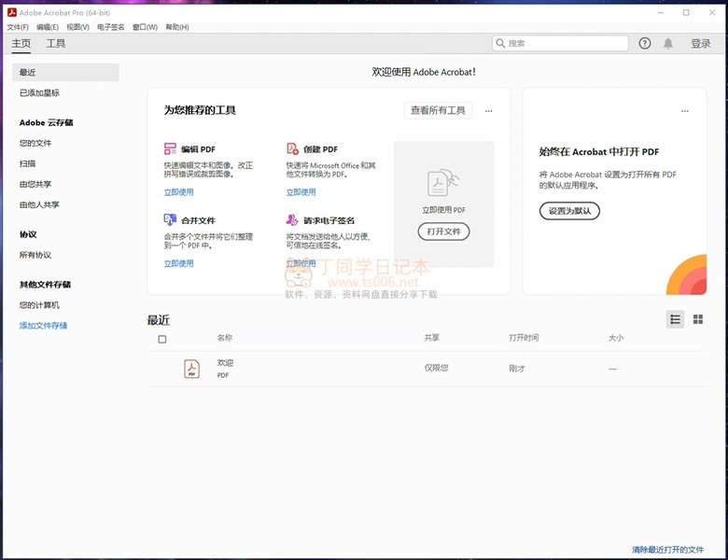Click the Combine Files tool icon

point(170,220)
